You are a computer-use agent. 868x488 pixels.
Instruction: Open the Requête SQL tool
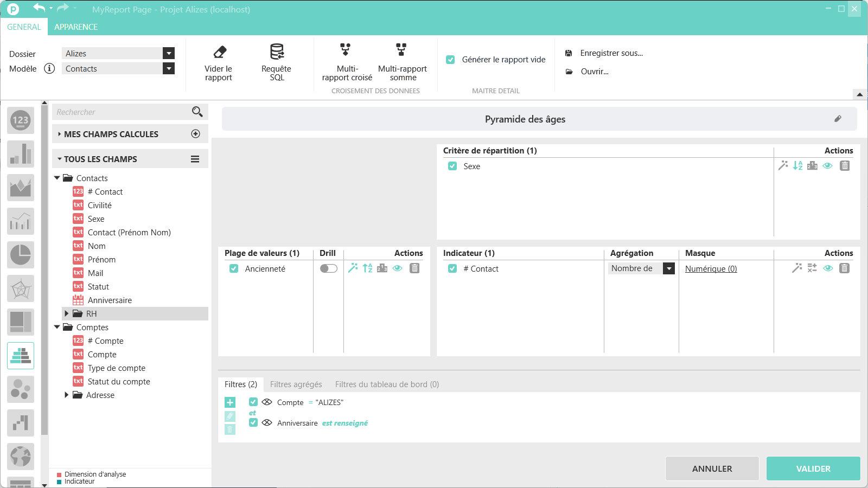(x=277, y=52)
